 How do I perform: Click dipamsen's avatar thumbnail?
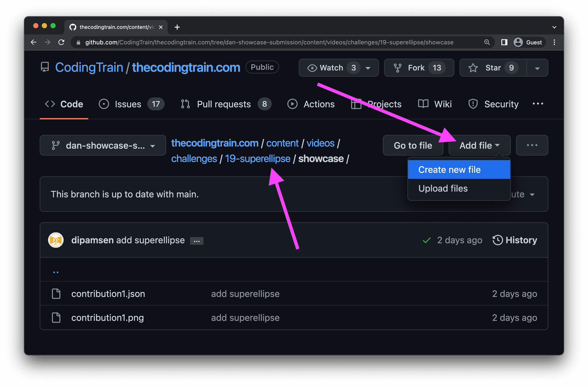pos(56,240)
